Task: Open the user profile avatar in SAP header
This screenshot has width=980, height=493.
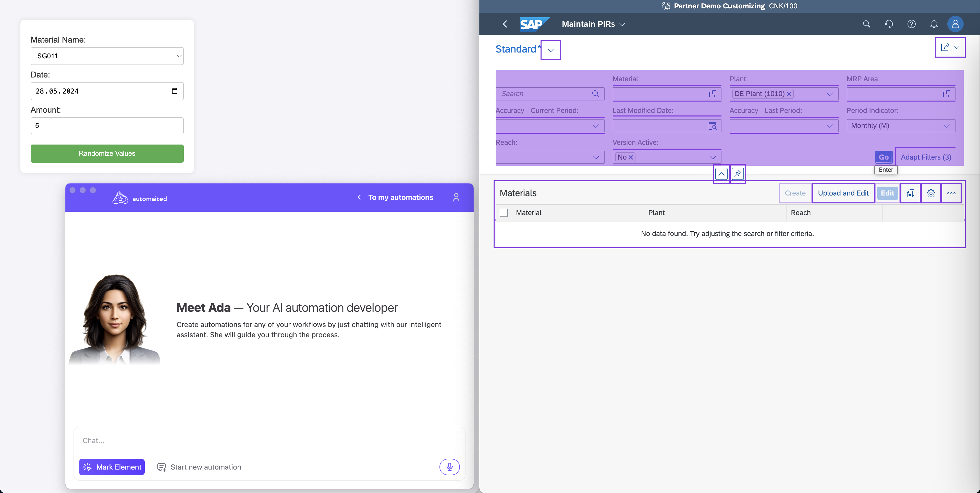Action: click(955, 24)
